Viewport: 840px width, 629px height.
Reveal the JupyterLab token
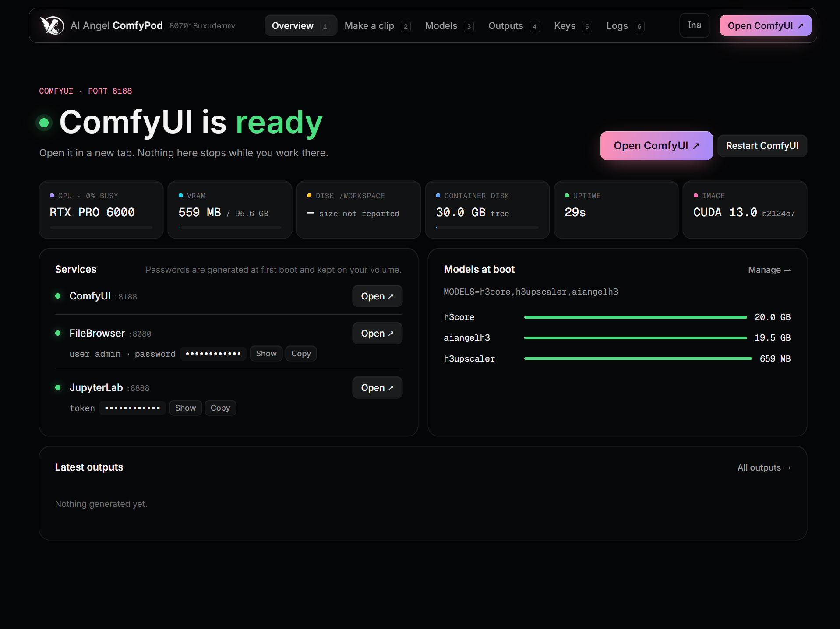[x=185, y=408]
